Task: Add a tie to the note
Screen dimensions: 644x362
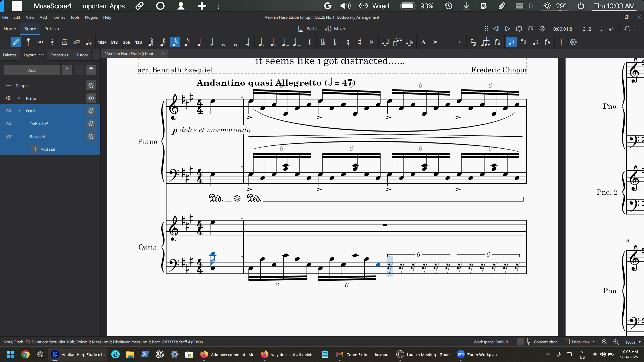Action: [385, 42]
